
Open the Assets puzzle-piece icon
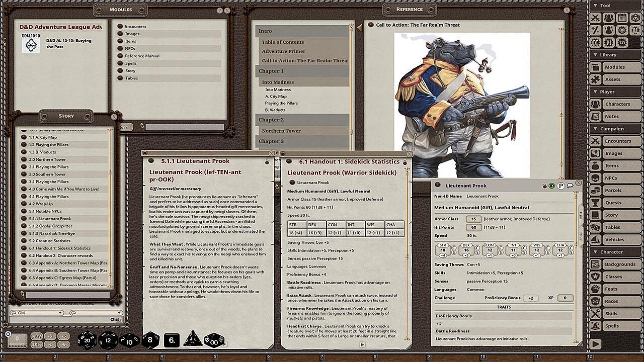coord(596,79)
